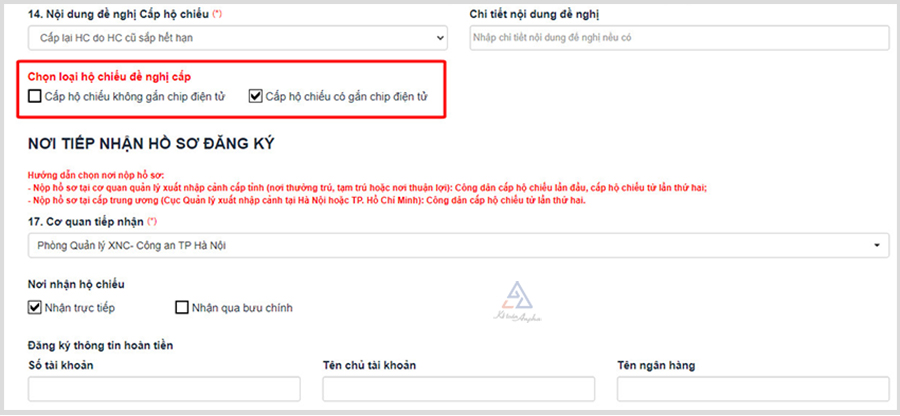Focus the "Số tài khoản" input box
The image size is (900, 416).
coord(164,389)
